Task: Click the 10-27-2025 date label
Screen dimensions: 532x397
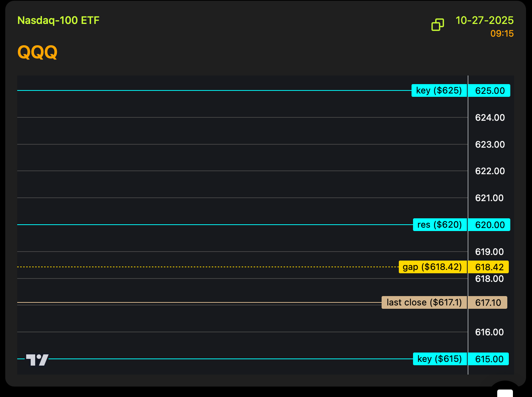Action: pyautogui.click(x=484, y=20)
